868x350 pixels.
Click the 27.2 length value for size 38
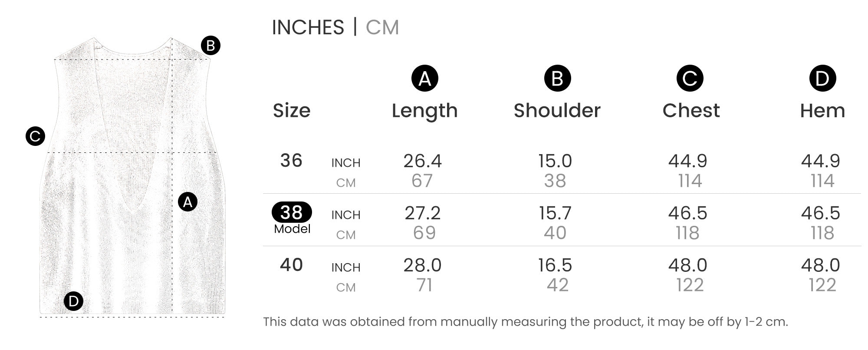point(422,213)
